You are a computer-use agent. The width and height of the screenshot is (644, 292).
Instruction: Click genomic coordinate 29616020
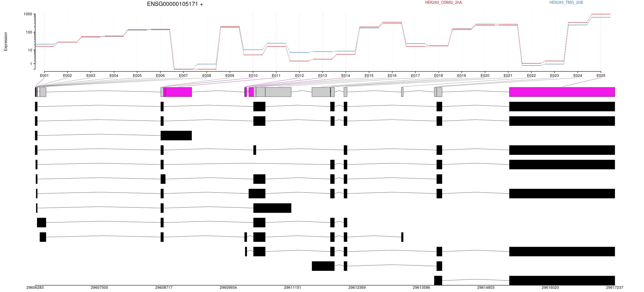tap(550, 287)
